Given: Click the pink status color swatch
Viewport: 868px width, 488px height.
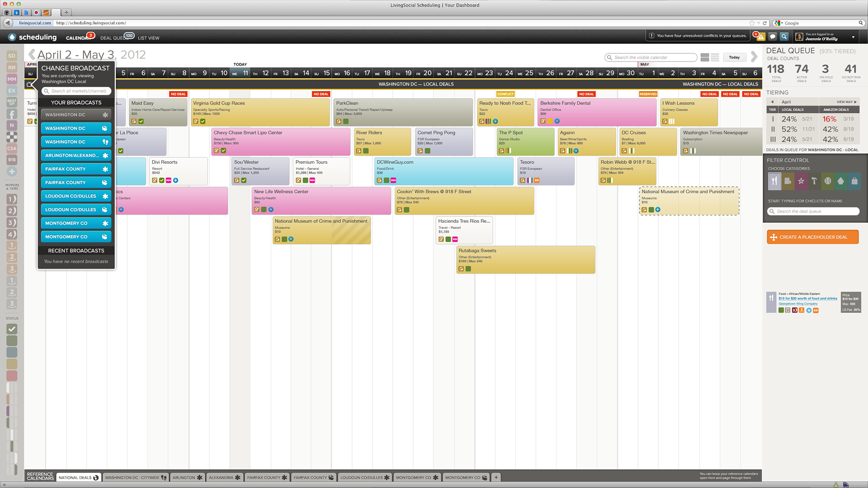Looking at the screenshot, I should (12, 375).
